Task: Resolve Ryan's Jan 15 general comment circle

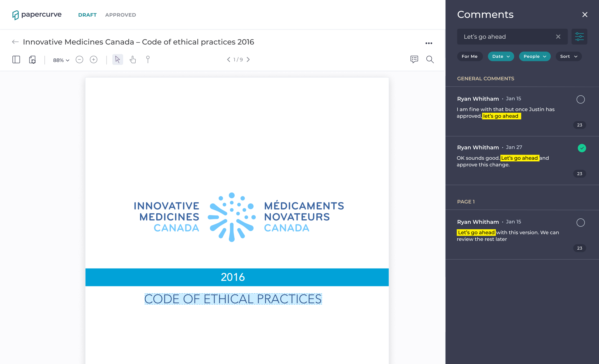Action: (x=580, y=99)
